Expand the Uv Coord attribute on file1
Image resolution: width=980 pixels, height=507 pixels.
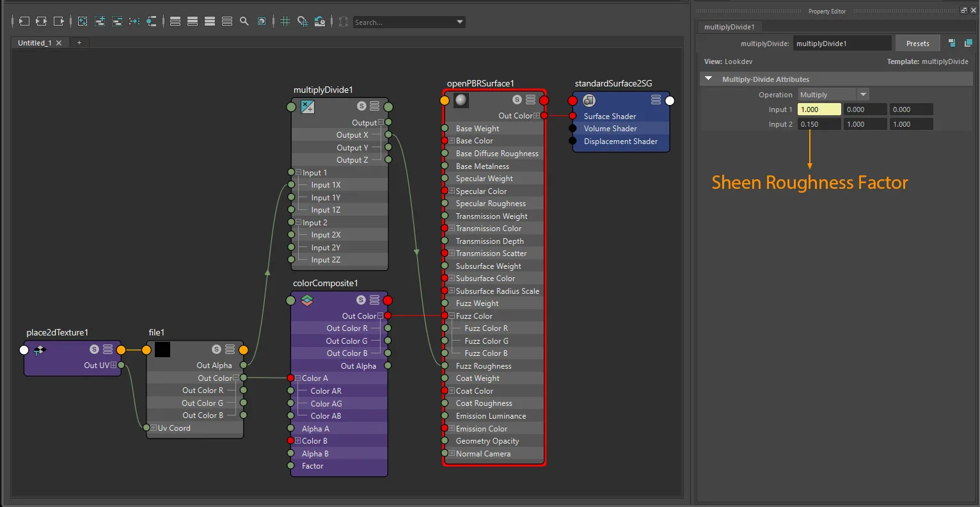[154, 428]
